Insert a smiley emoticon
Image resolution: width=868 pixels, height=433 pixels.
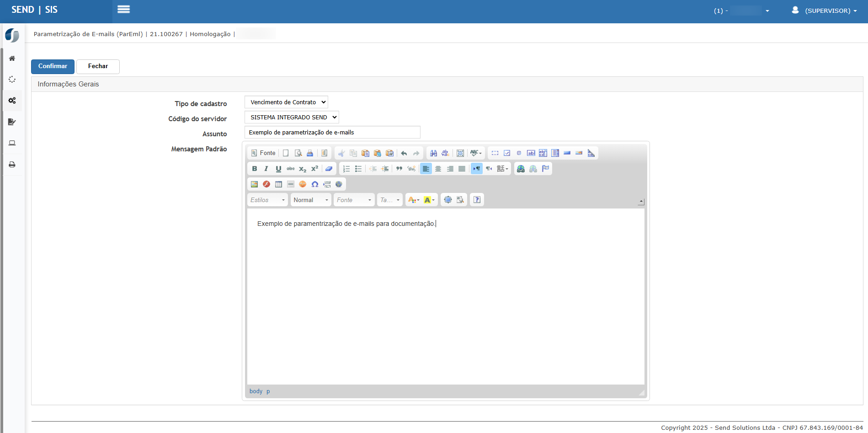click(303, 184)
